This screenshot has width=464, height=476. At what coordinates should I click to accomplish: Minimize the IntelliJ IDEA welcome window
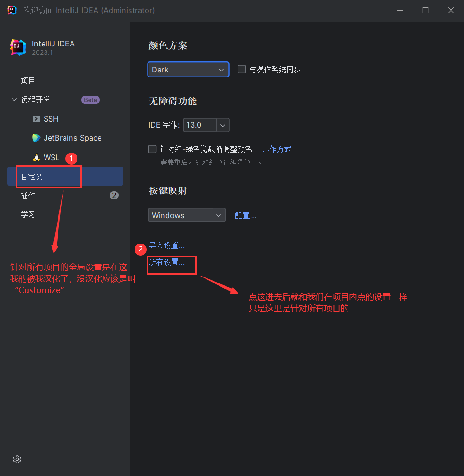(400, 10)
